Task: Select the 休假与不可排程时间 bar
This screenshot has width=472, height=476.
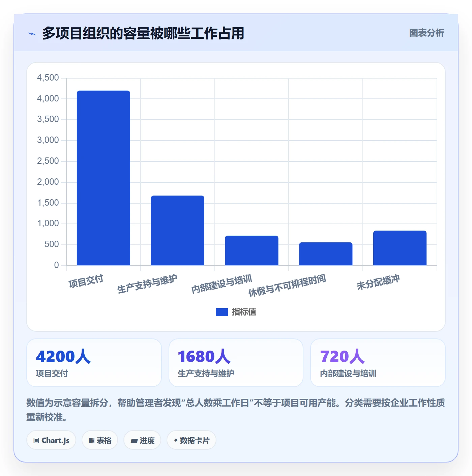Action: [x=326, y=254]
